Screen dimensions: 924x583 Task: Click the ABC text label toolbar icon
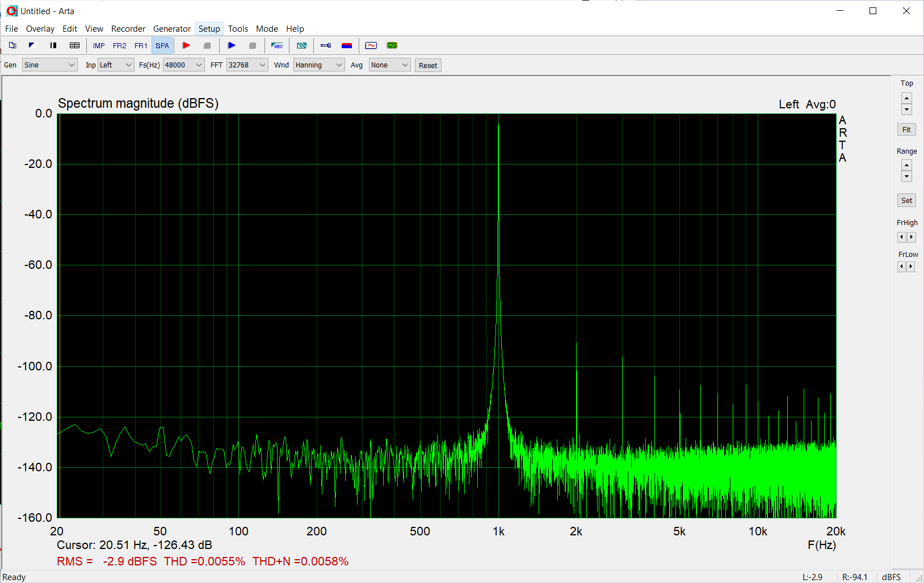(277, 45)
